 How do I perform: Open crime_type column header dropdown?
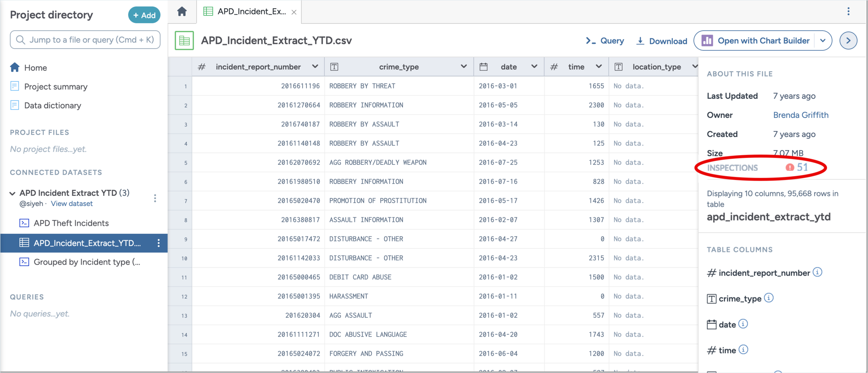click(x=464, y=67)
